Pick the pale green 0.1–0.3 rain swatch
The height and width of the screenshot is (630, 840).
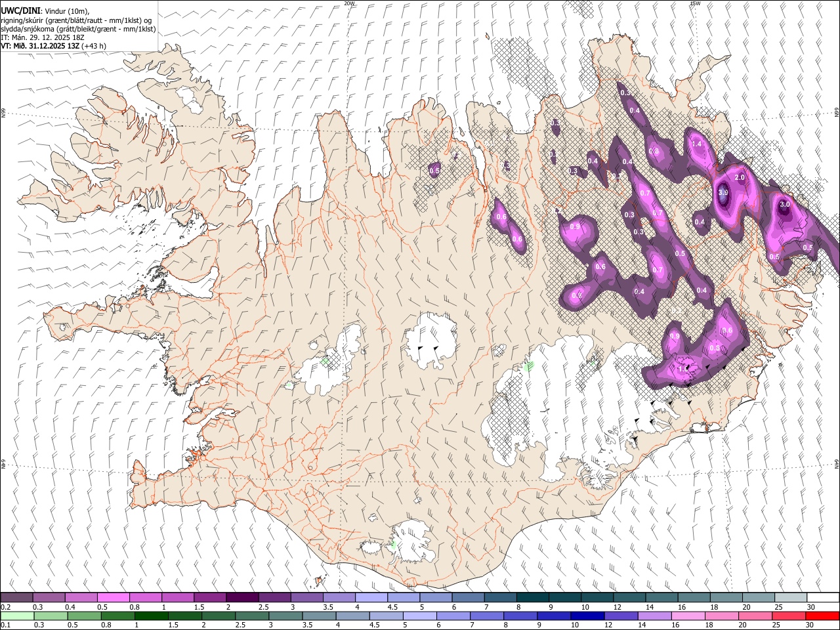click(17, 616)
